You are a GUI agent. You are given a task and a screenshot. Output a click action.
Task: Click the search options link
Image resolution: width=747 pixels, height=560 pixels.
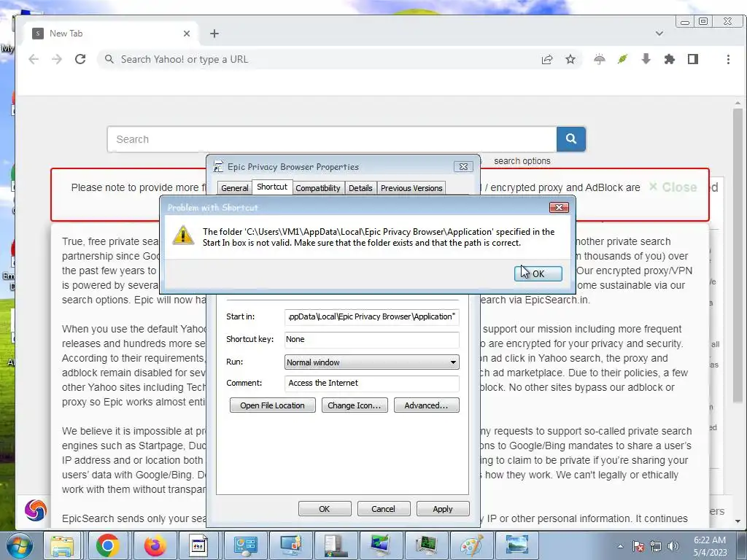(x=522, y=161)
